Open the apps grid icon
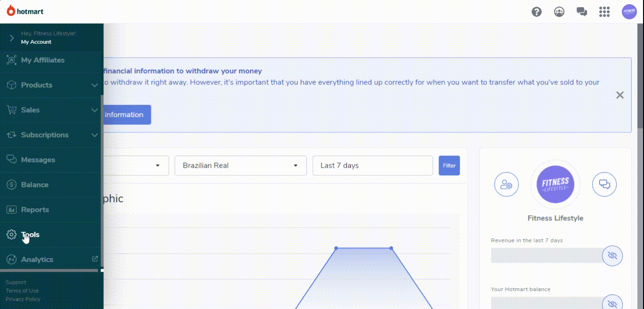This screenshot has width=644, height=309. (x=604, y=12)
